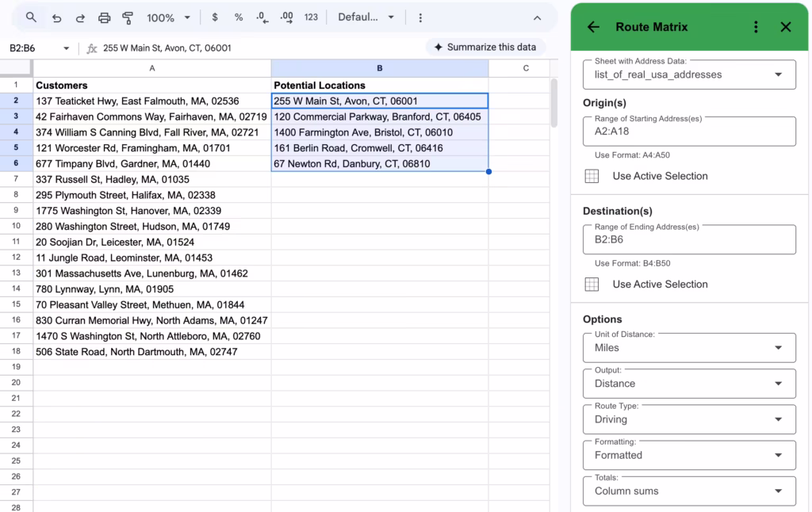
Task: Open the 123 number format menu
Action: pos(310,17)
